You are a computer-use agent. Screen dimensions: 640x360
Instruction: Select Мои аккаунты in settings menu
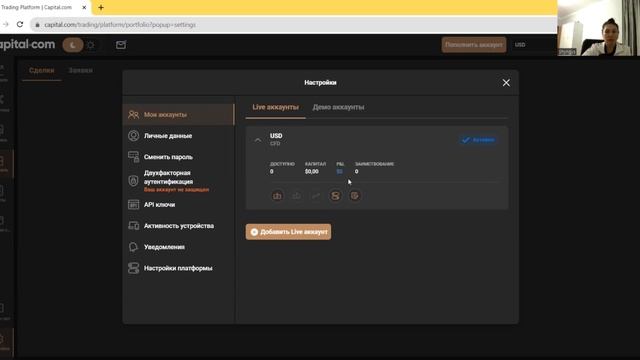[x=179, y=115]
